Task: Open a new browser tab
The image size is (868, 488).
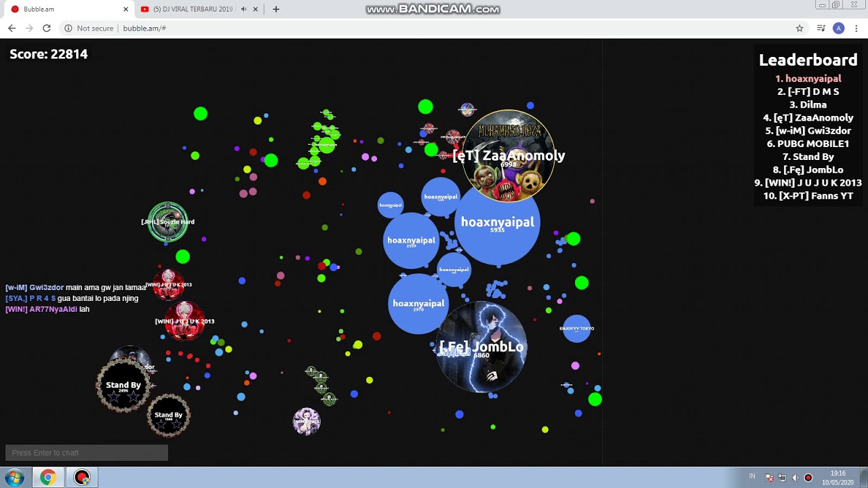Action: (x=276, y=9)
